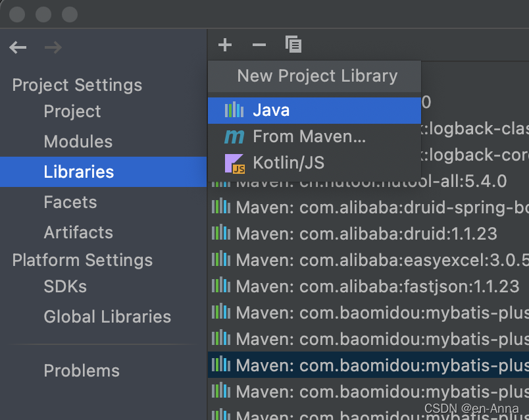
Task: Click the plus icon to add library
Action: pyautogui.click(x=225, y=45)
